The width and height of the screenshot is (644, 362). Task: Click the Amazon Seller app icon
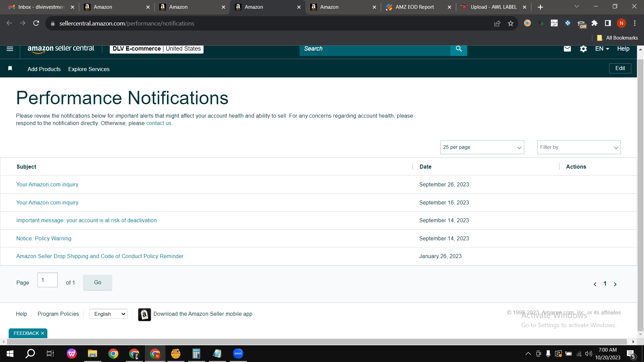click(144, 314)
